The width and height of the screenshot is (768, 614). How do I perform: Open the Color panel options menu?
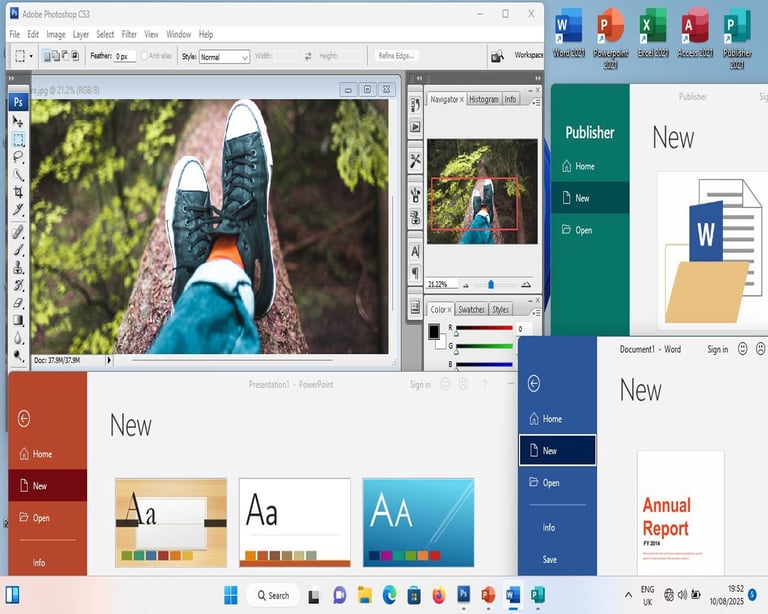(536, 312)
